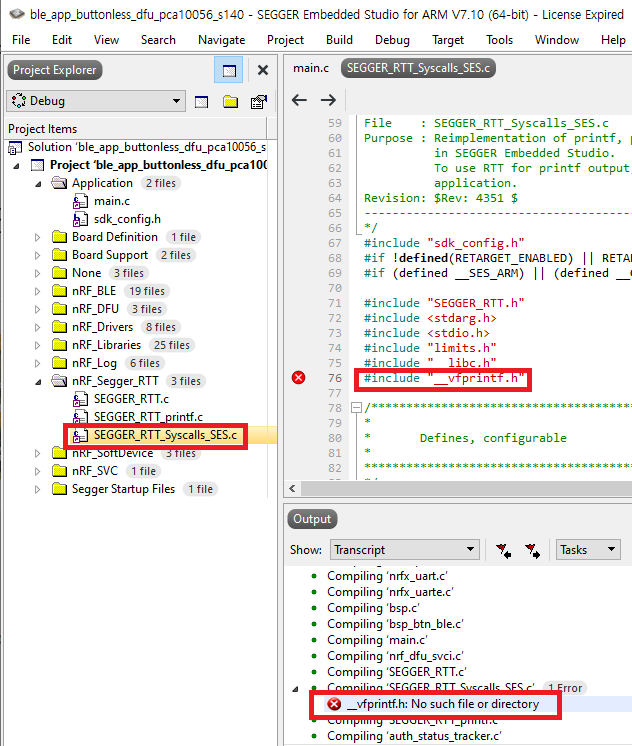
Task: Open the Build menu
Action: (x=339, y=40)
